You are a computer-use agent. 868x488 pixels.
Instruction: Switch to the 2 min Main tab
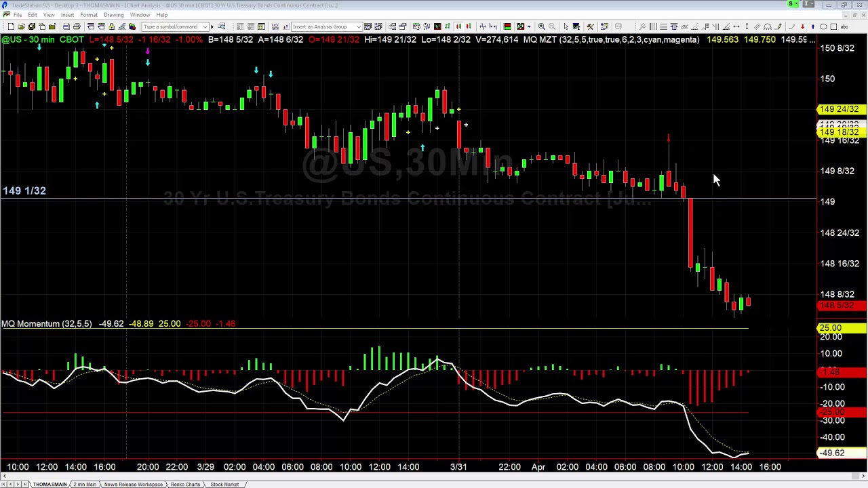tap(85, 485)
